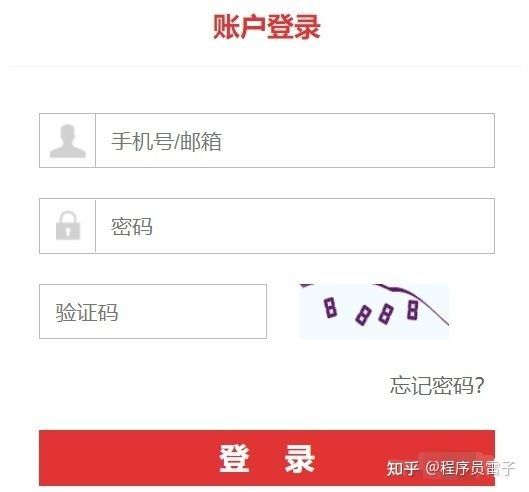Click the fourth captcha character
The height and width of the screenshot is (492, 529).
413,309
